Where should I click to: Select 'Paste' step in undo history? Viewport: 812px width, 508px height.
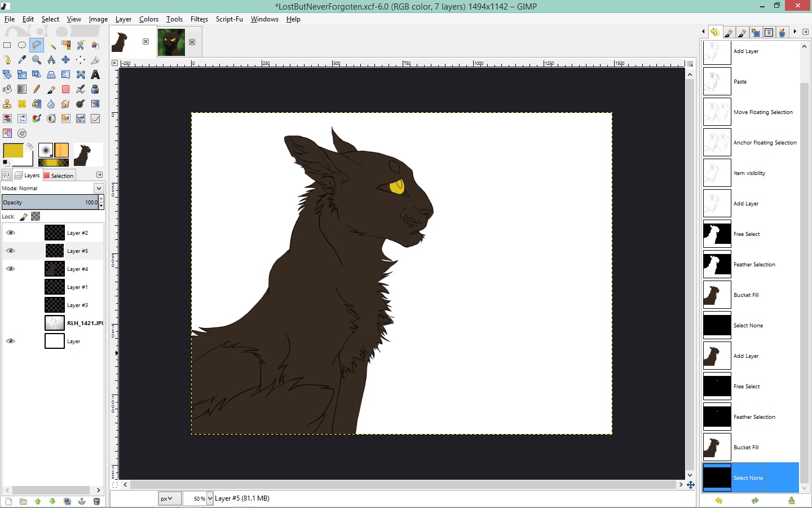(x=751, y=82)
